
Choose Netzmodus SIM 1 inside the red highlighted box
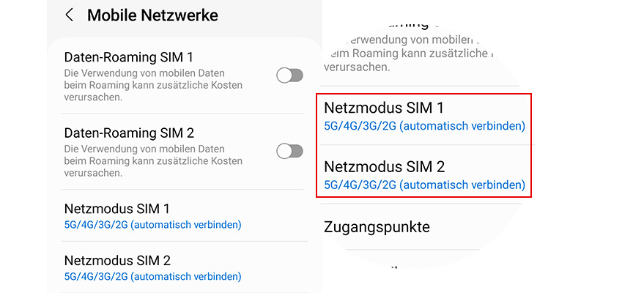(384, 108)
